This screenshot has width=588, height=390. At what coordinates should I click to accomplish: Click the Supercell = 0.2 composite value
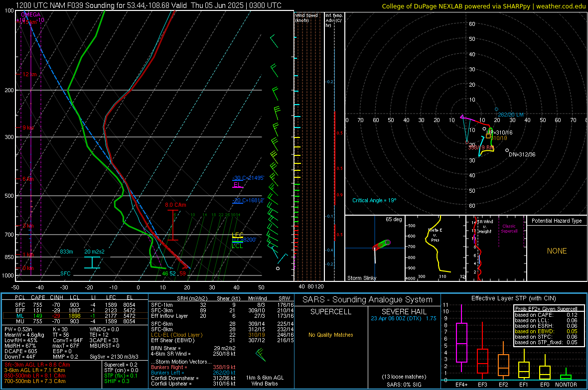tap(121, 365)
